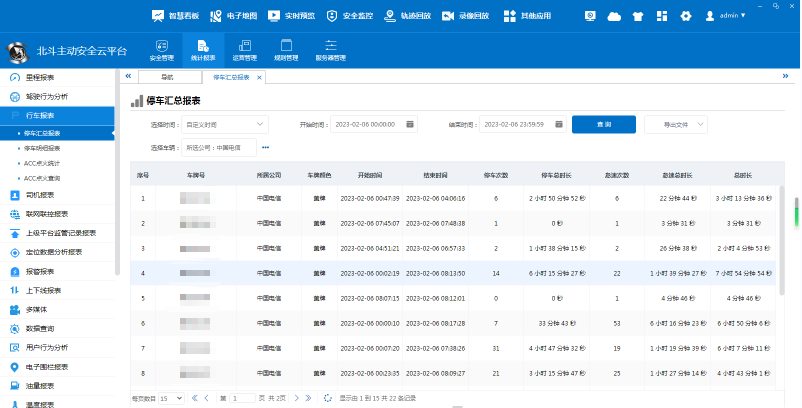This screenshot has width=802, height=408.
Task: Switch to 导航 tab
Action: (x=167, y=76)
